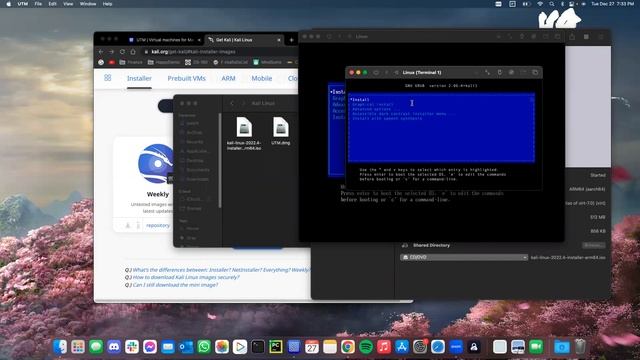Open Spotify from the Dock

coord(366,347)
